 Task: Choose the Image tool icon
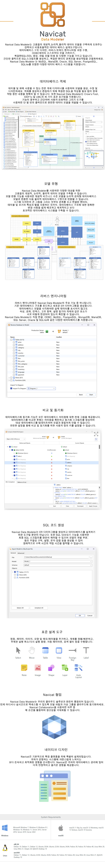(38, 668)
